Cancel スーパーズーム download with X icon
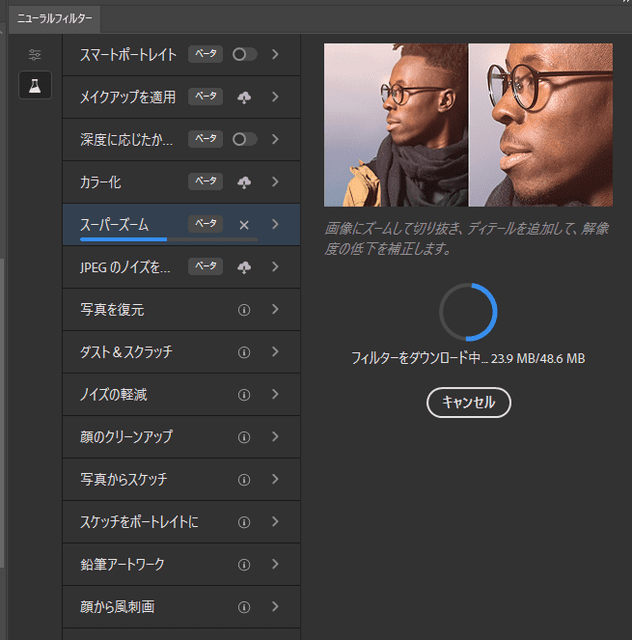Screen dimensions: 632x640 tap(244, 225)
